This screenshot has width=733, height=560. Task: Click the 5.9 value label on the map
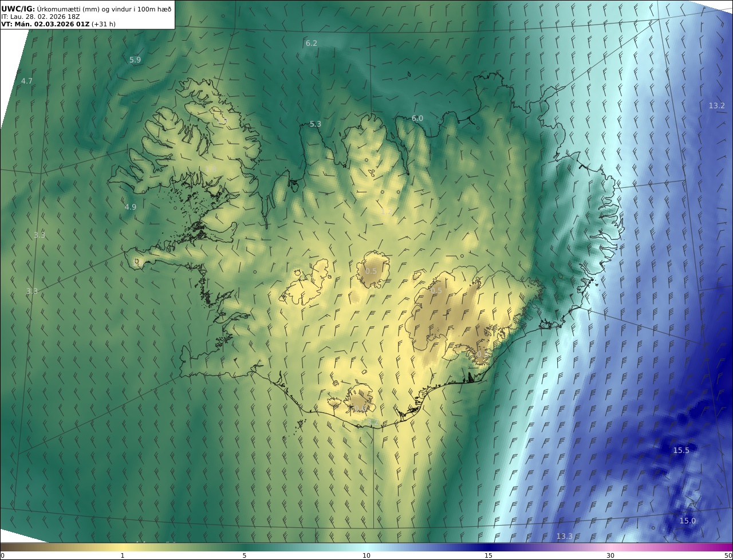coord(135,60)
